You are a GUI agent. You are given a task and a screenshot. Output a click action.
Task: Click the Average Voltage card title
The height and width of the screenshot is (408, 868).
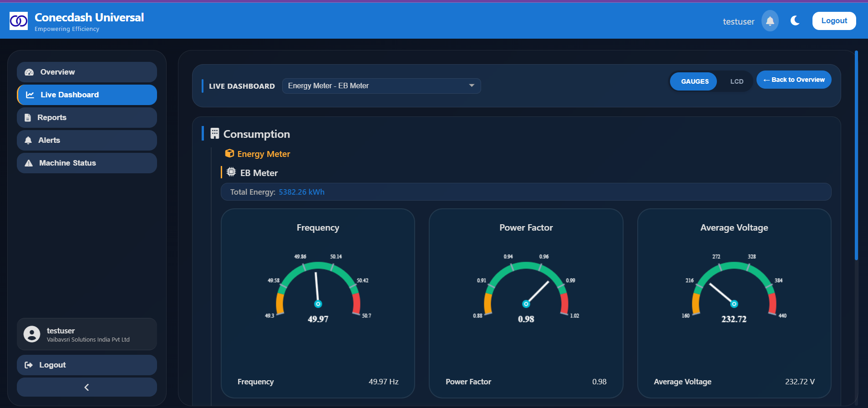pyautogui.click(x=734, y=227)
